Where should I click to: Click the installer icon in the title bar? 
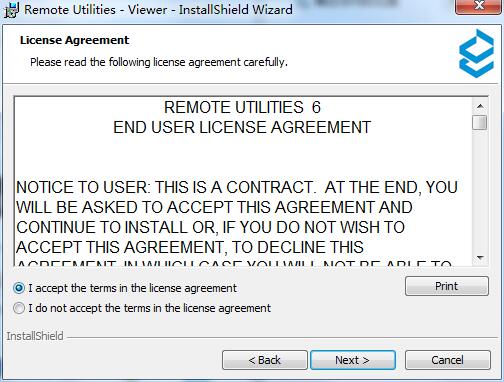point(11,9)
